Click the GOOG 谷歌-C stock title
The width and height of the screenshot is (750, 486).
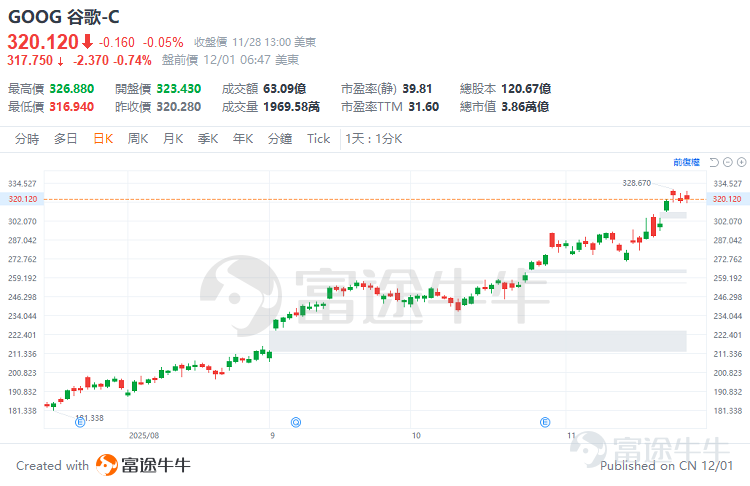(64, 17)
